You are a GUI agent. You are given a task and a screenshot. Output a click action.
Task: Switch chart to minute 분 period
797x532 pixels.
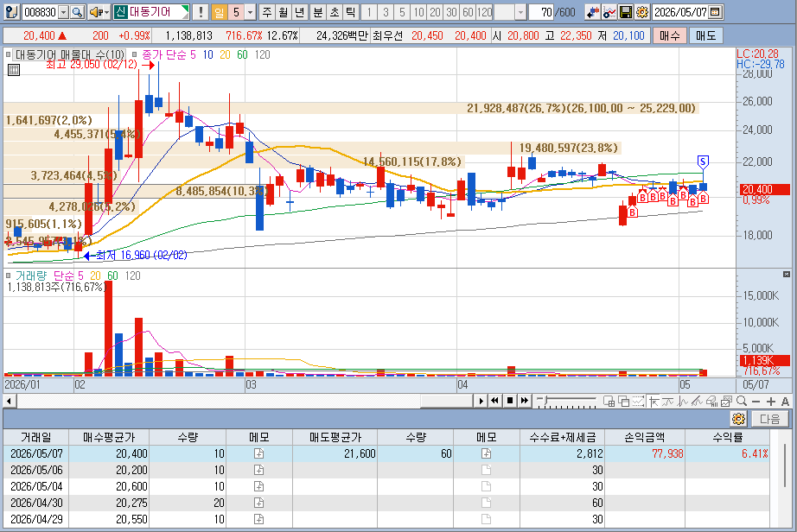(318, 12)
